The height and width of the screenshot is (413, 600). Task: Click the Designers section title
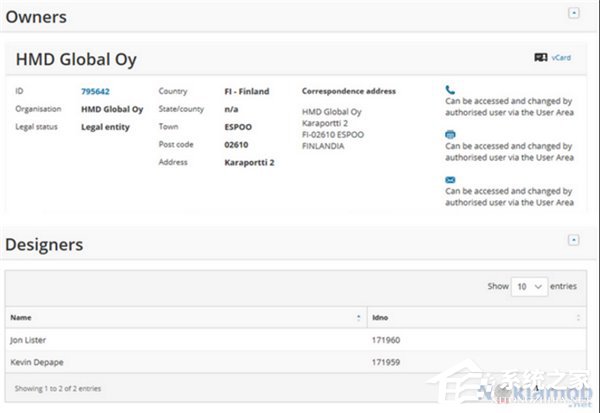(x=44, y=245)
